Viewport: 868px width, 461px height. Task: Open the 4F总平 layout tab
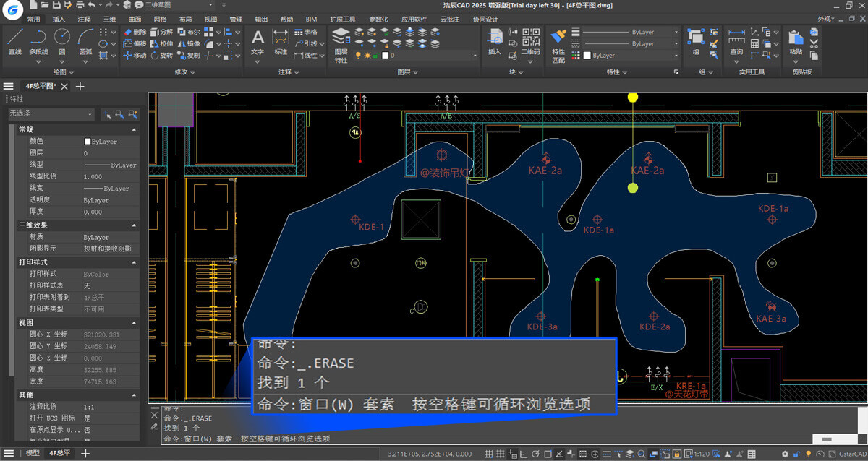pos(60,453)
